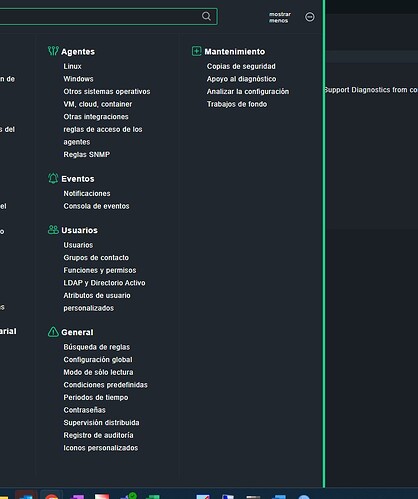418x499 pixels.
Task: Open Notificaciones under Eventos
Action: click(x=87, y=194)
